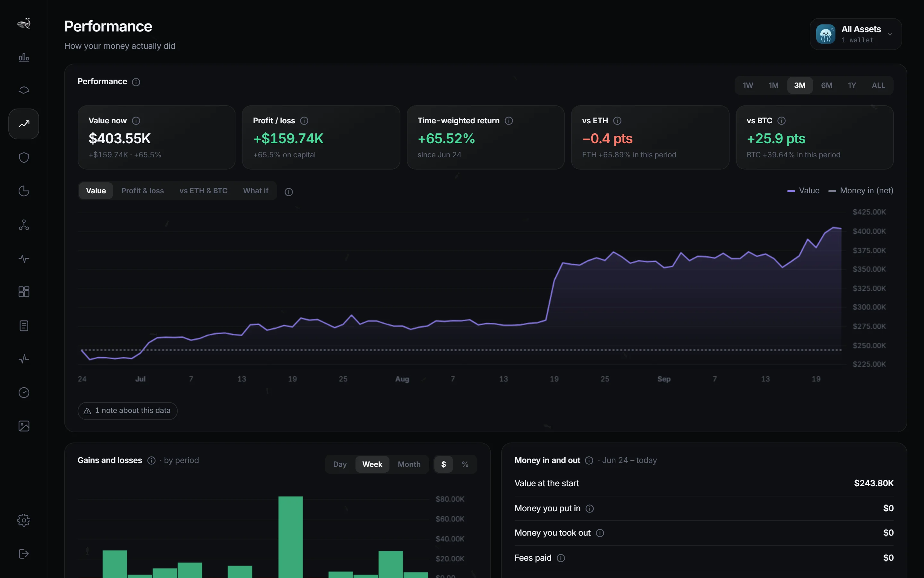The height and width of the screenshot is (578, 924).
Task: Open the image gallery sidebar icon
Action: point(24,426)
